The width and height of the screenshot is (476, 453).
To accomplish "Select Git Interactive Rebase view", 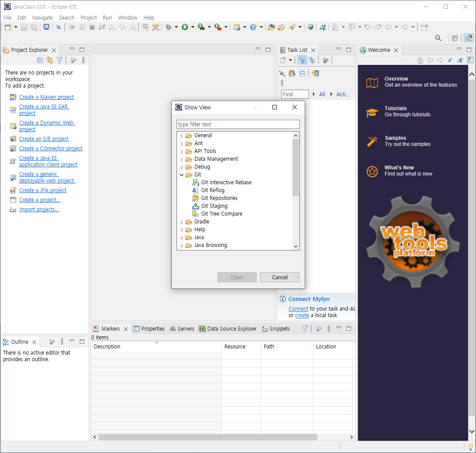I will 227,183.
